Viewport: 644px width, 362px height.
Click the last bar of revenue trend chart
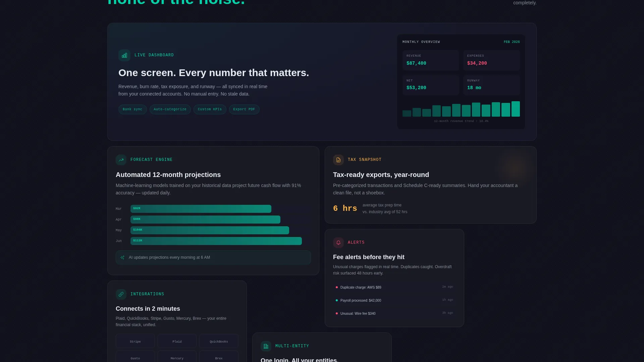click(516, 109)
